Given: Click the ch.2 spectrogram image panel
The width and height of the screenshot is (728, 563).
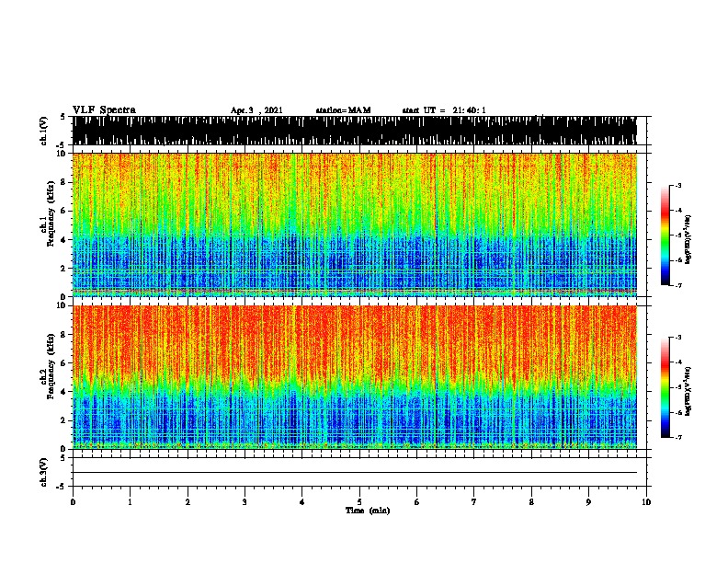Looking at the screenshot, I should tap(354, 377).
